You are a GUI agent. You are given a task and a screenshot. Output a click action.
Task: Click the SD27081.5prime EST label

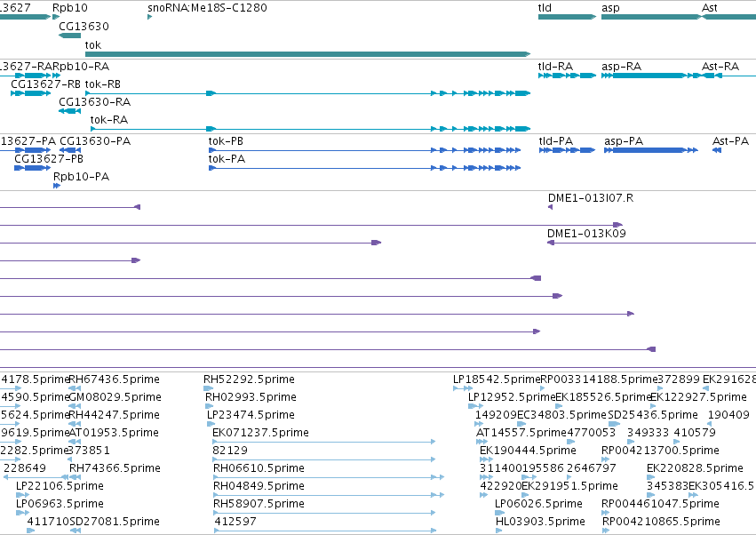[x=115, y=522]
